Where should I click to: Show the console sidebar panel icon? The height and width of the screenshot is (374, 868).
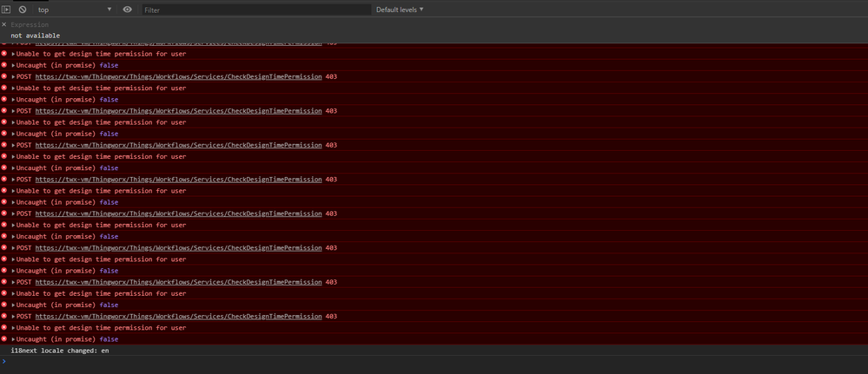(x=7, y=10)
